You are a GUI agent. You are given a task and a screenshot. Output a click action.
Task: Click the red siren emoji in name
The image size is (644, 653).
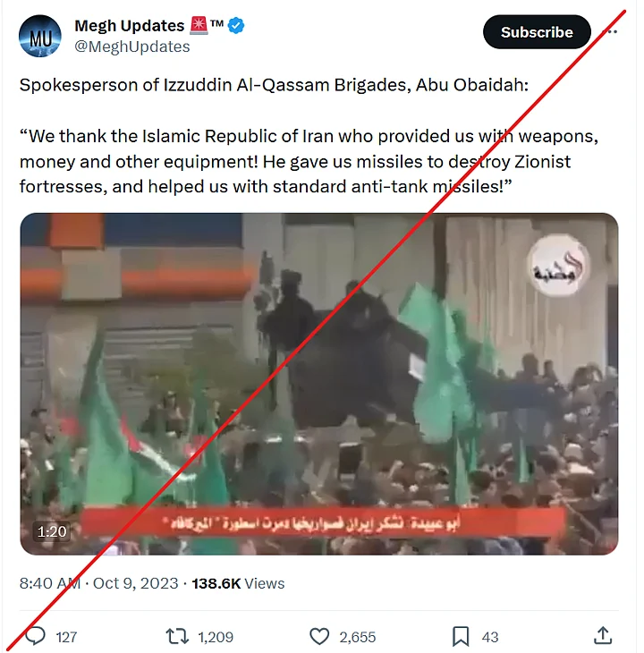tap(199, 25)
